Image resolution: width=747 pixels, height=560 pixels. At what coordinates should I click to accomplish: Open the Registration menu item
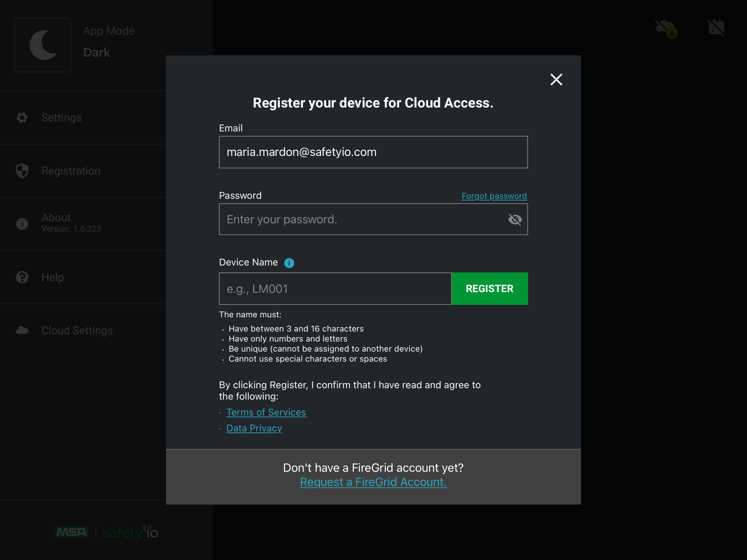point(83,171)
